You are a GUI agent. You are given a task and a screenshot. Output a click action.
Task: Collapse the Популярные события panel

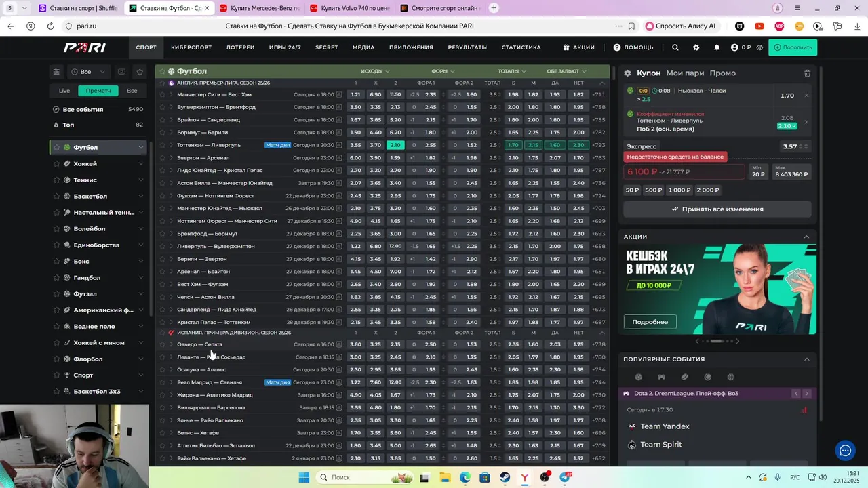(806, 359)
